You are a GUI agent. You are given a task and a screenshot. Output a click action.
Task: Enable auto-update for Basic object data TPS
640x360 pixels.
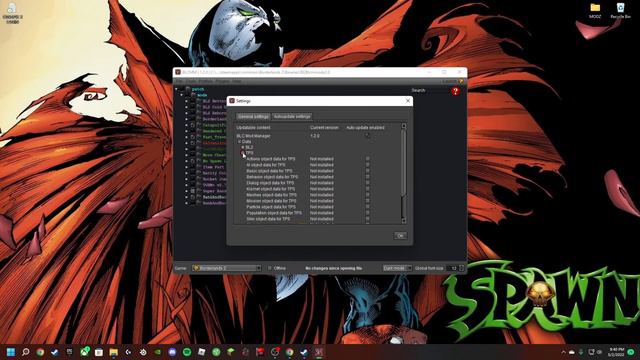click(x=367, y=171)
